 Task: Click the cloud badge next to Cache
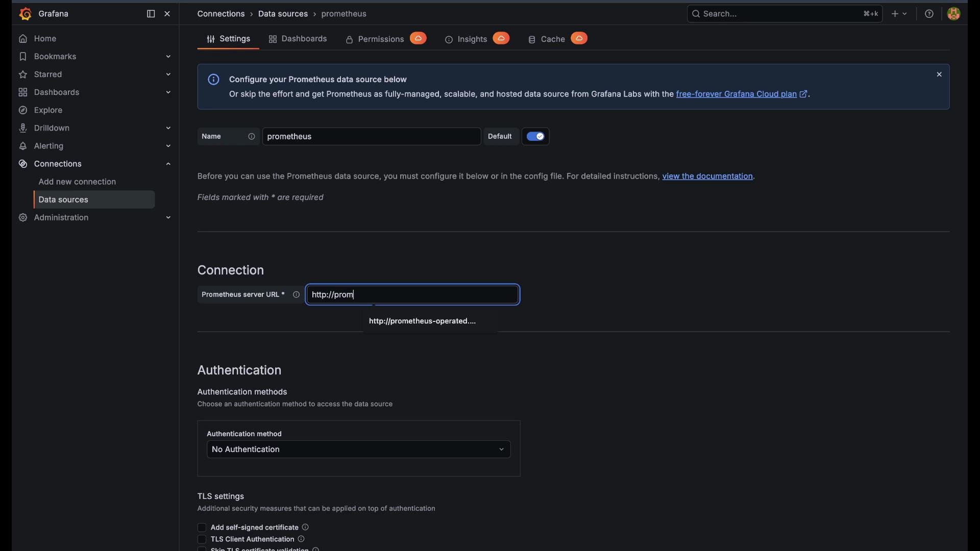click(x=580, y=38)
